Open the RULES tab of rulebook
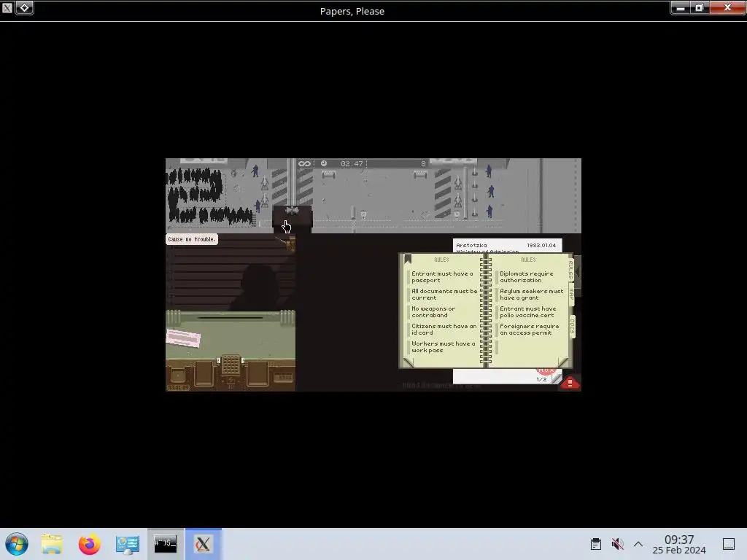Image resolution: width=747 pixels, height=560 pixels. 570,270
